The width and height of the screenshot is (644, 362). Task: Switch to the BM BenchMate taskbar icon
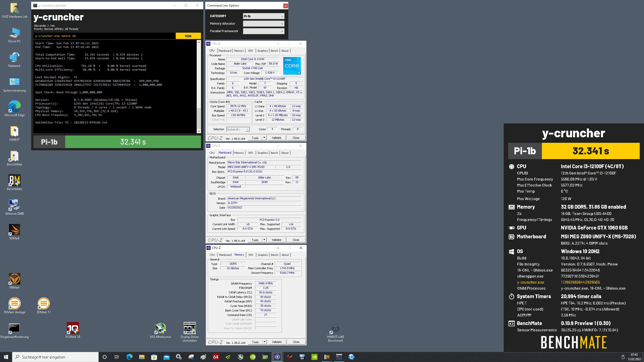327,357
